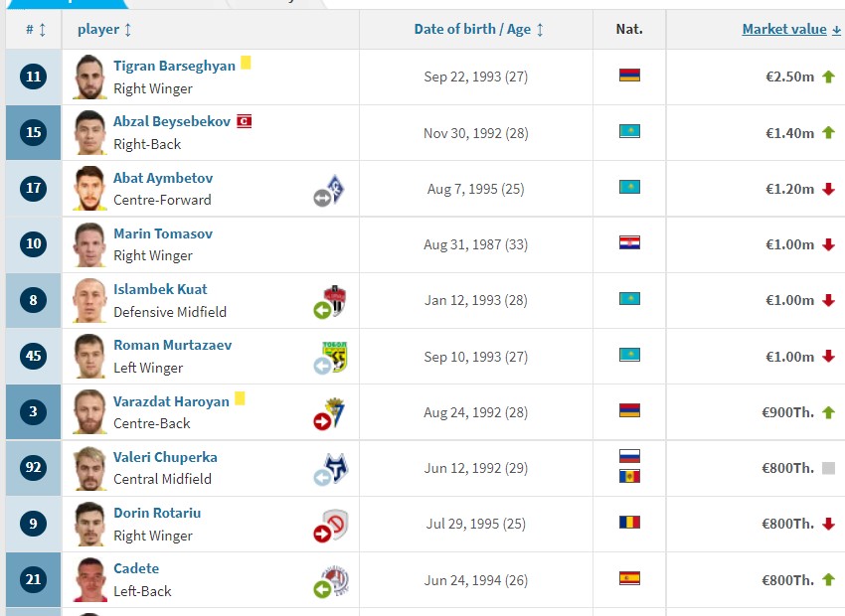Click Varazdat Haroyan's transfer club crest
Viewport: 845px width, 616px height.
tap(329, 413)
